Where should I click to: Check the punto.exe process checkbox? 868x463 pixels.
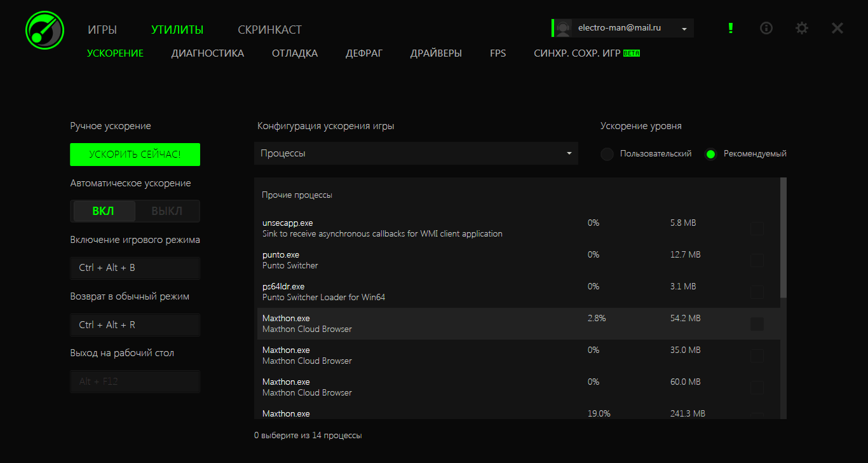(757, 260)
